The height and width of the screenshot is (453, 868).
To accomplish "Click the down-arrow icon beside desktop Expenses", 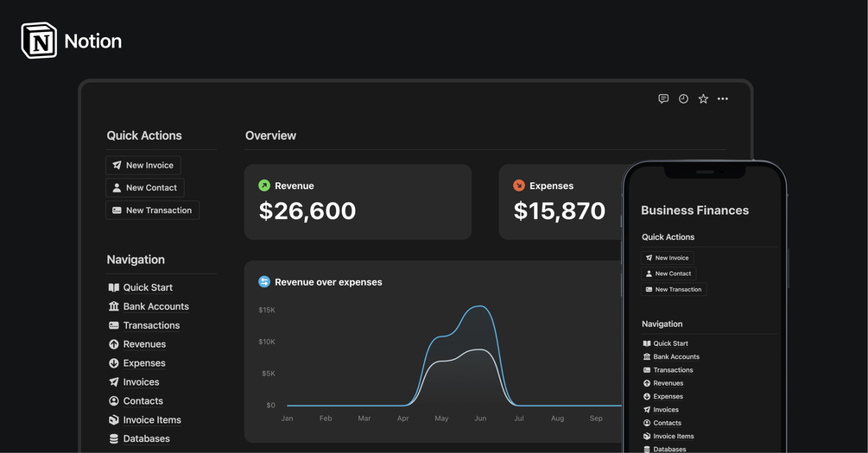I will point(113,363).
